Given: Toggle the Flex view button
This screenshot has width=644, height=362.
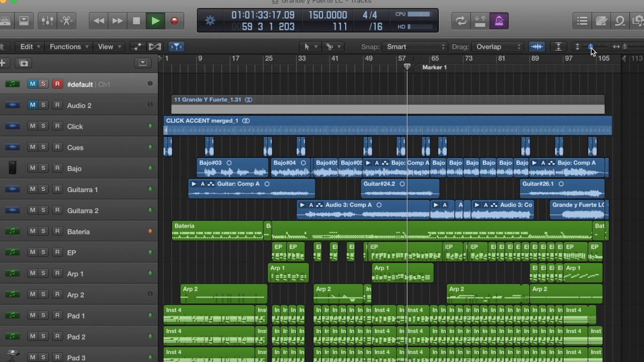Looking at the screenshot, I should [155, 47].
